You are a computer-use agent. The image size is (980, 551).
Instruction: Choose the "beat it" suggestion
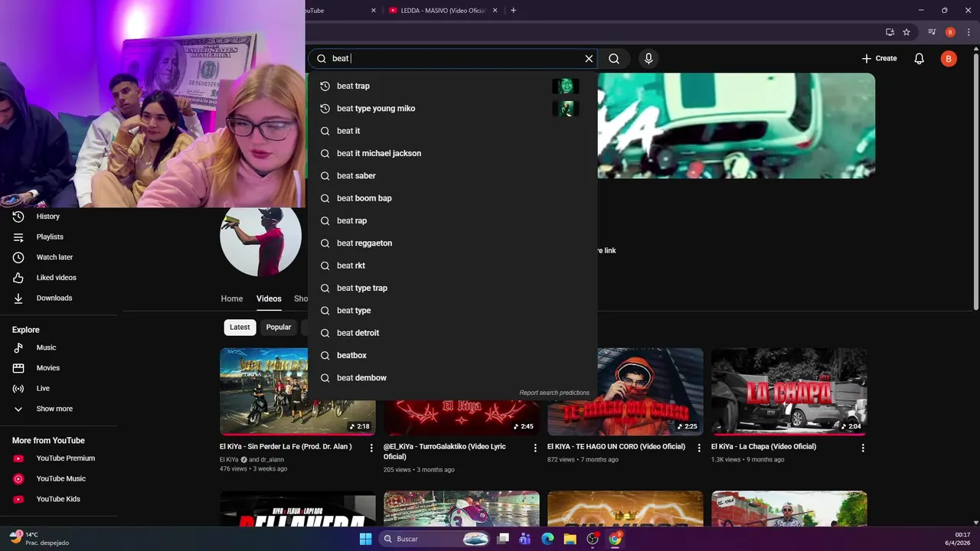pyautogui.click(x=452, y=131)
